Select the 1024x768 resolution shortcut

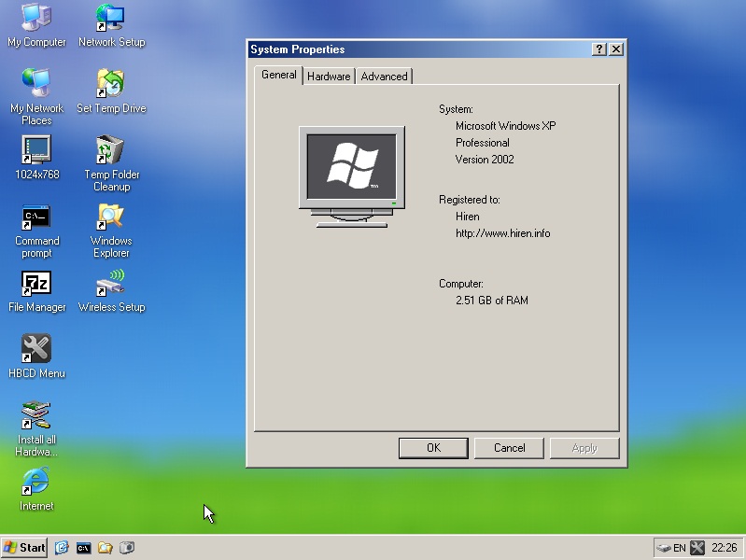[x=36, y=158]
